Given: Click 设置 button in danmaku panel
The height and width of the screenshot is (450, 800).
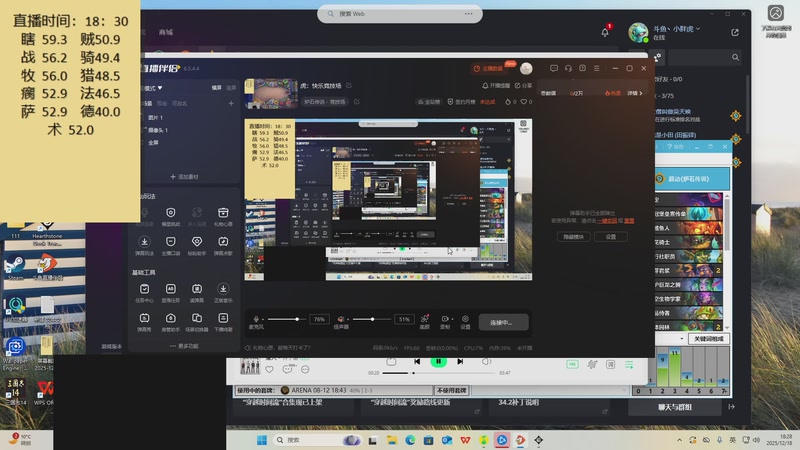Looking at the screenshot, I should click(611, 237).
